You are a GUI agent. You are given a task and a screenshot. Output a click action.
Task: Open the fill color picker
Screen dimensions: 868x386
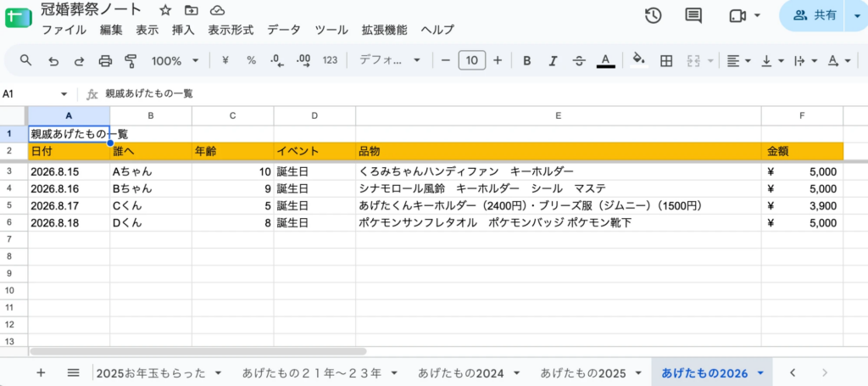click(639, 60)
